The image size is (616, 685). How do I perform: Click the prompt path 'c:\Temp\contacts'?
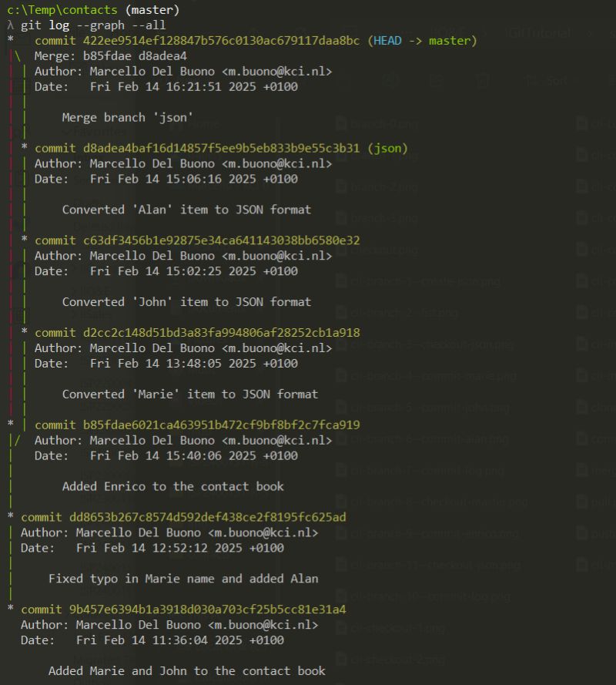coord(62,9)
